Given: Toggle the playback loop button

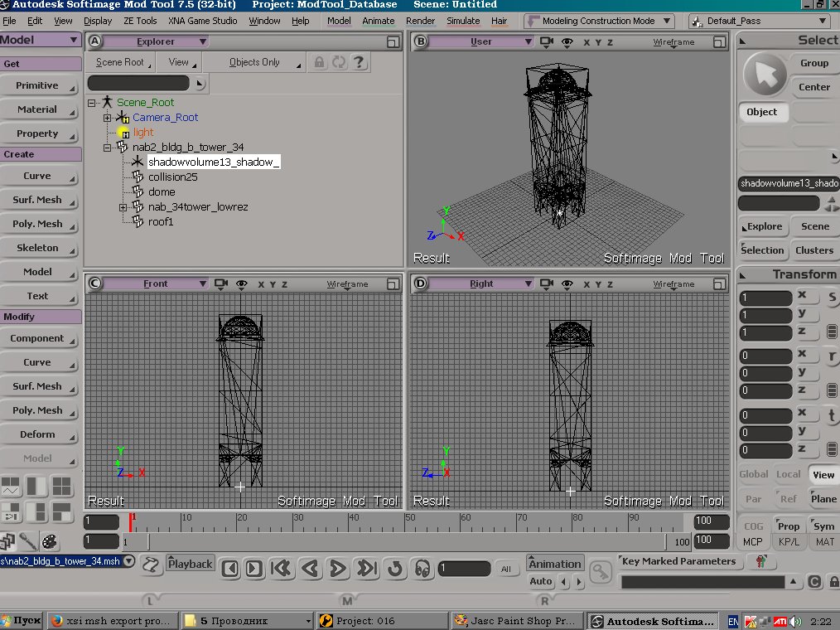Looking at the screenshot, I should pos(395,569).
